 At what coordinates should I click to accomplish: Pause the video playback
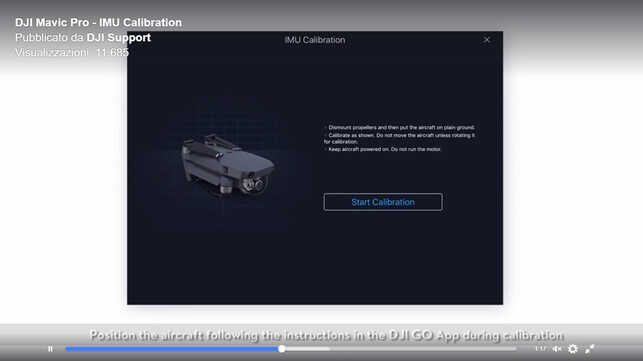pos(50,349)
